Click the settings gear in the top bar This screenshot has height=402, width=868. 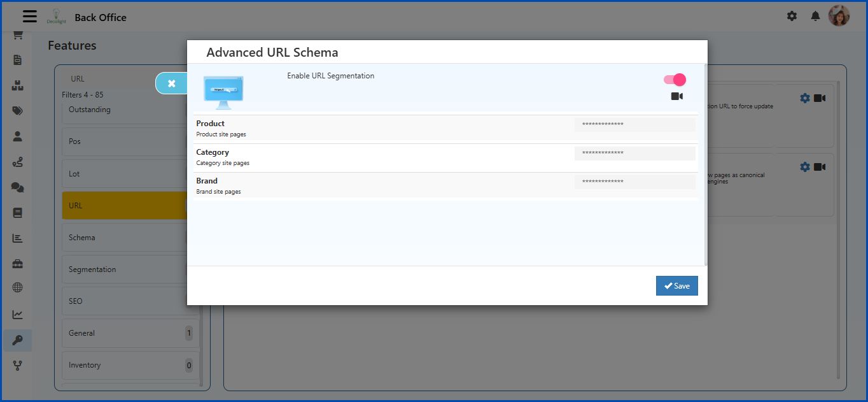tap(792, 16)
